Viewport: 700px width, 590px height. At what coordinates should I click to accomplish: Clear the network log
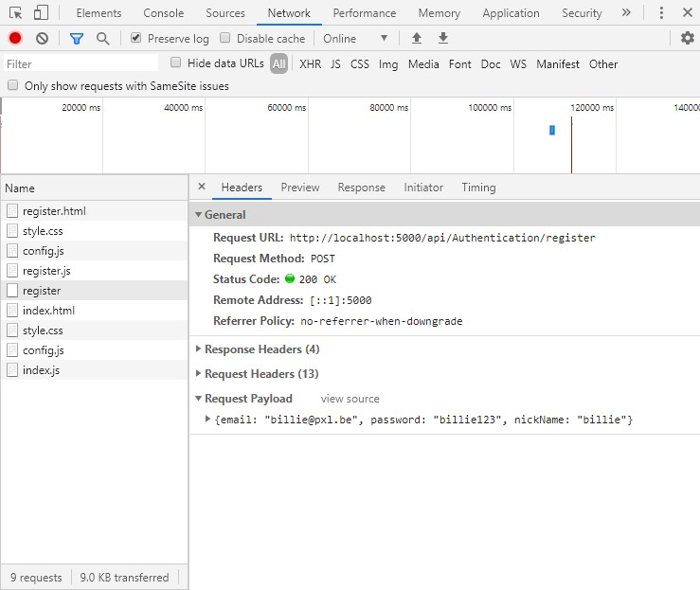pos(42,39)
